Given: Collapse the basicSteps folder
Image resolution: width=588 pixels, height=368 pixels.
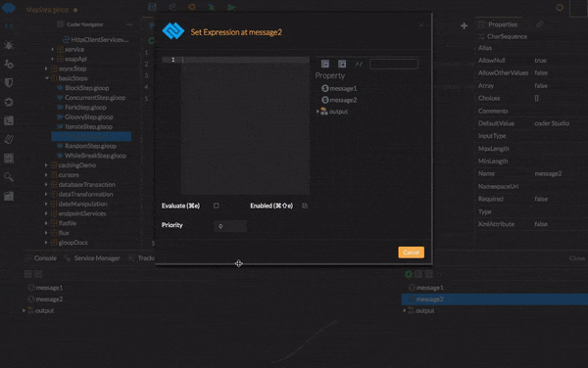Looking at the screenshot, I should tap(46, 78).
